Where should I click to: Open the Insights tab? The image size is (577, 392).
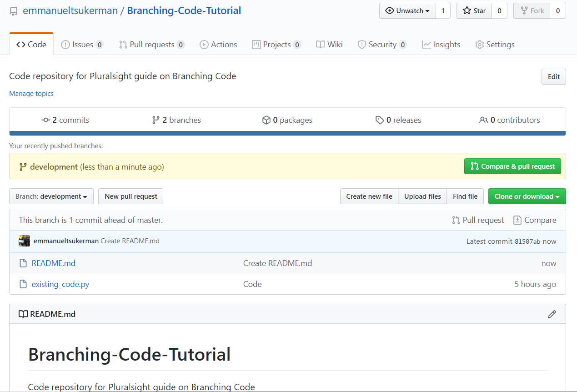pos(441,45)
